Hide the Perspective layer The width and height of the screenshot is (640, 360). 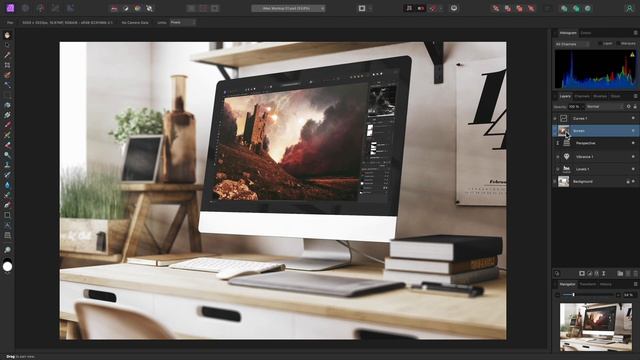(633, 143)
